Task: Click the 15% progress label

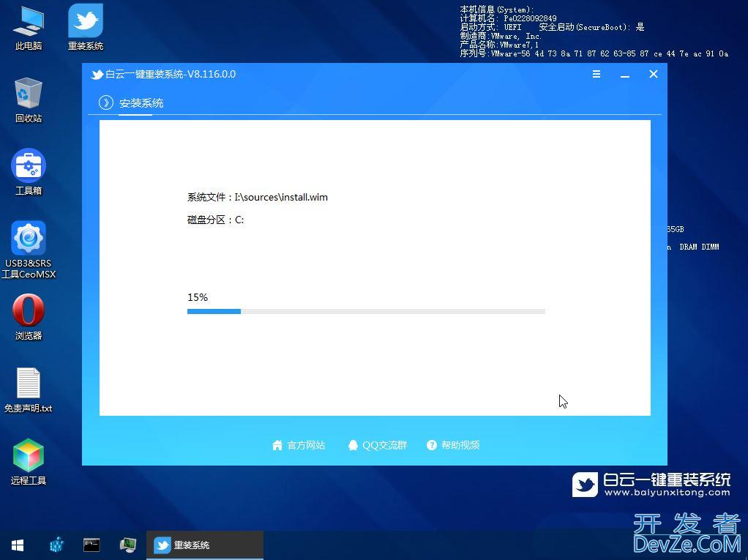Action: [198, 297]
